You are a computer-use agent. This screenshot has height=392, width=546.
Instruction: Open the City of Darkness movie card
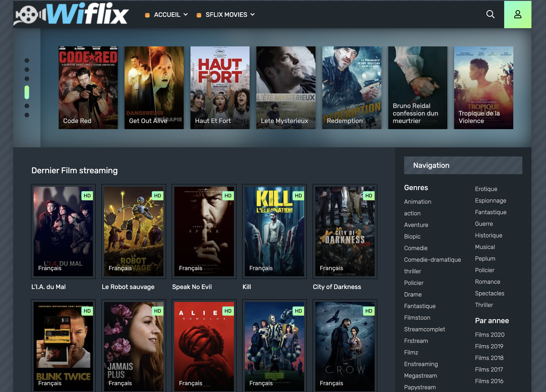[345, 231]
